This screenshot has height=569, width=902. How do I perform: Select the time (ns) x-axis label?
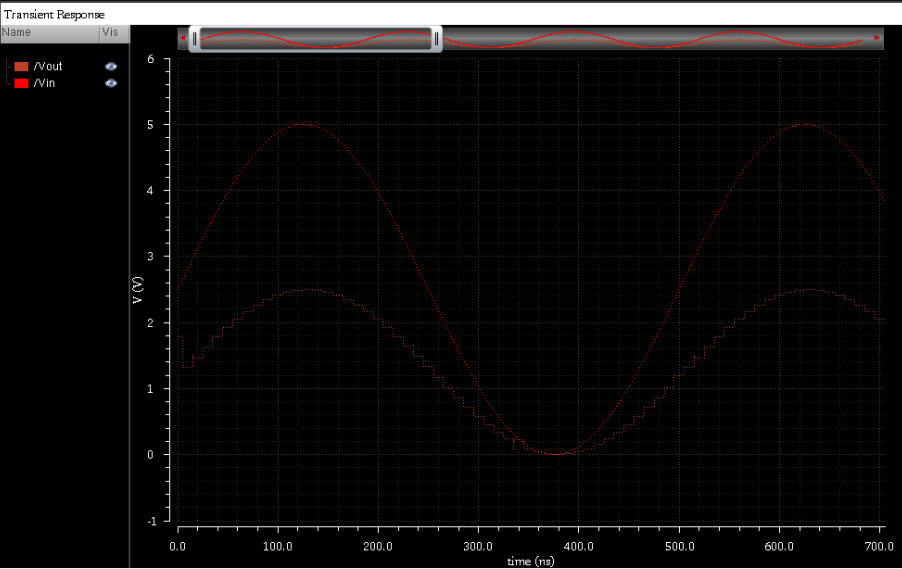tap(530, 561)
